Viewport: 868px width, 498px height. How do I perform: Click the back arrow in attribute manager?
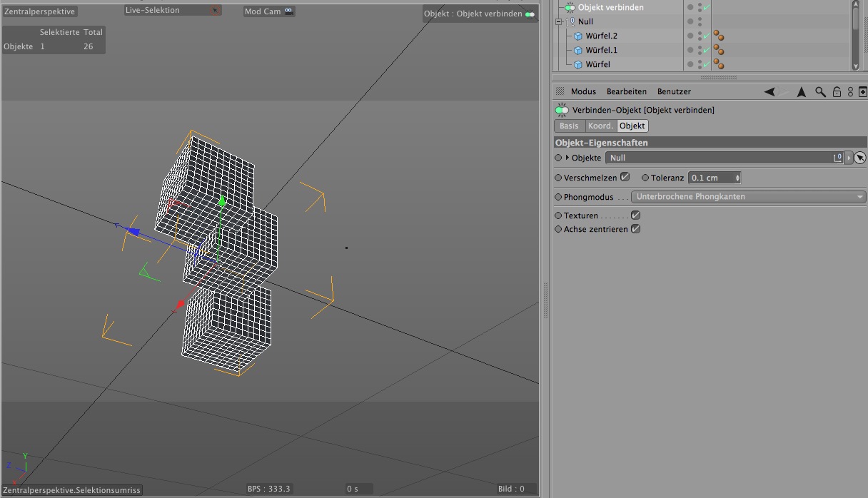coord(769,91)
